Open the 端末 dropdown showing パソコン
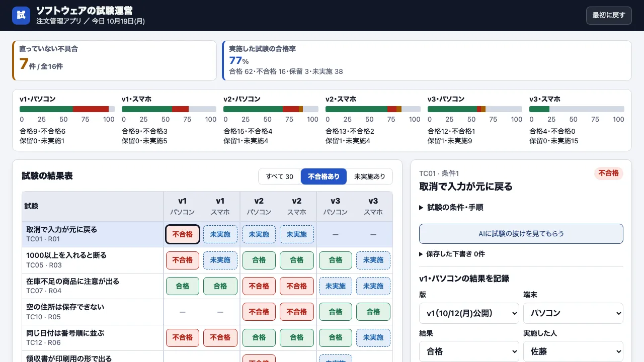Image resolution: width=644 pixels, height=362 pixels. [574, 313]
